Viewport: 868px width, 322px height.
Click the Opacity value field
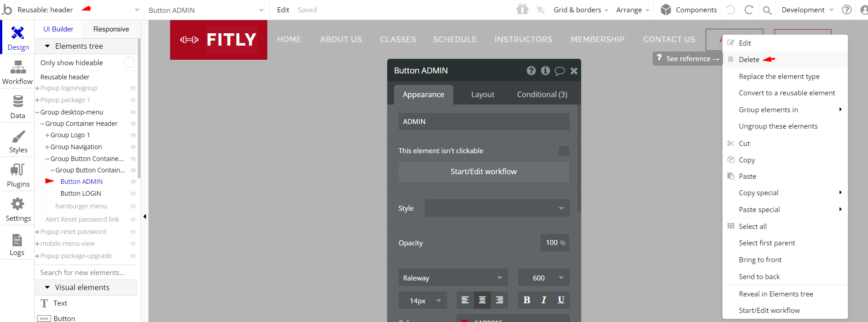(555, 243)
